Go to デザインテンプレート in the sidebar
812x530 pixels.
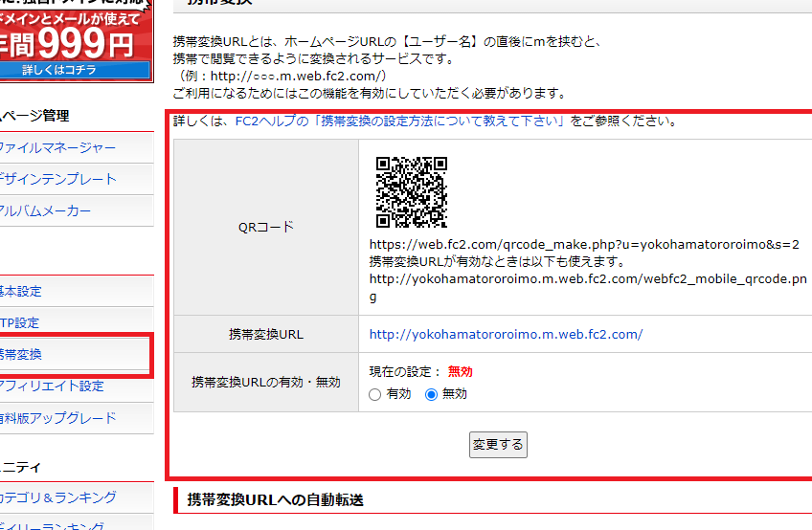coord(57,180)
